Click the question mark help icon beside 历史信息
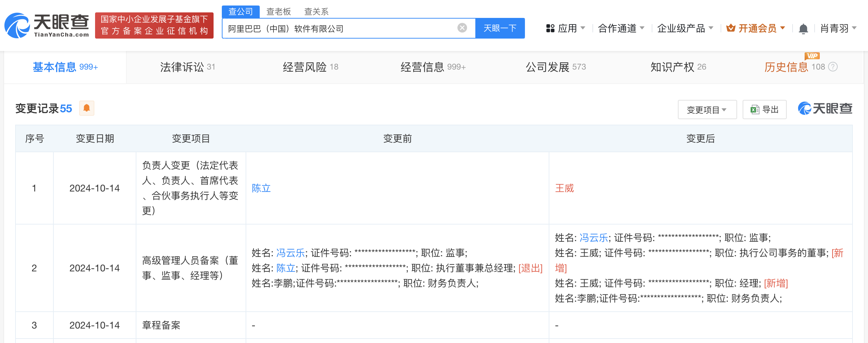Screen dimensions: 868x343 point(833,67)
